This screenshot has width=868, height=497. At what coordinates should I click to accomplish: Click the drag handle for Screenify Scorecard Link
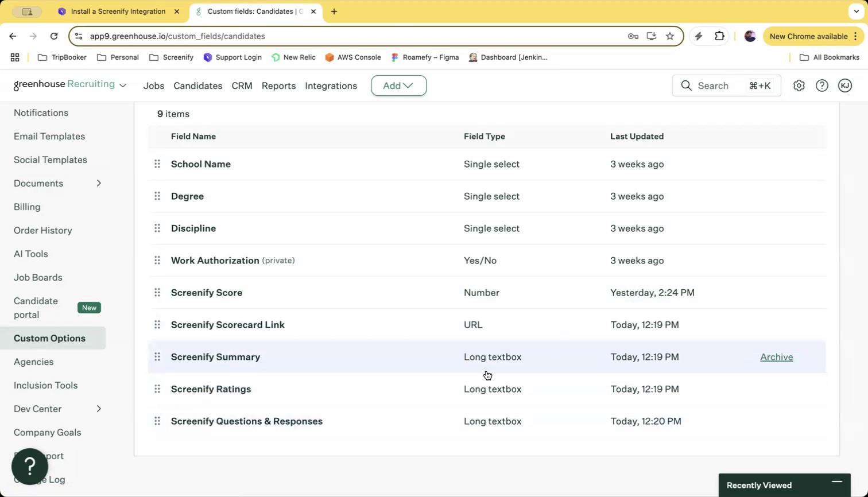(157, 325)
